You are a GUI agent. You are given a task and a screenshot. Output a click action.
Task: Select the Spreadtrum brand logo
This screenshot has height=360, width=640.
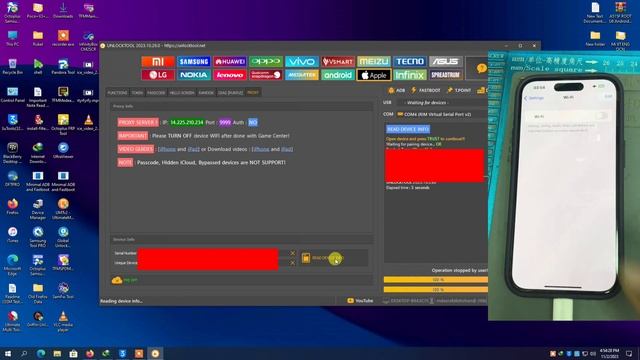pyautogui.click(x=445, y=75)
